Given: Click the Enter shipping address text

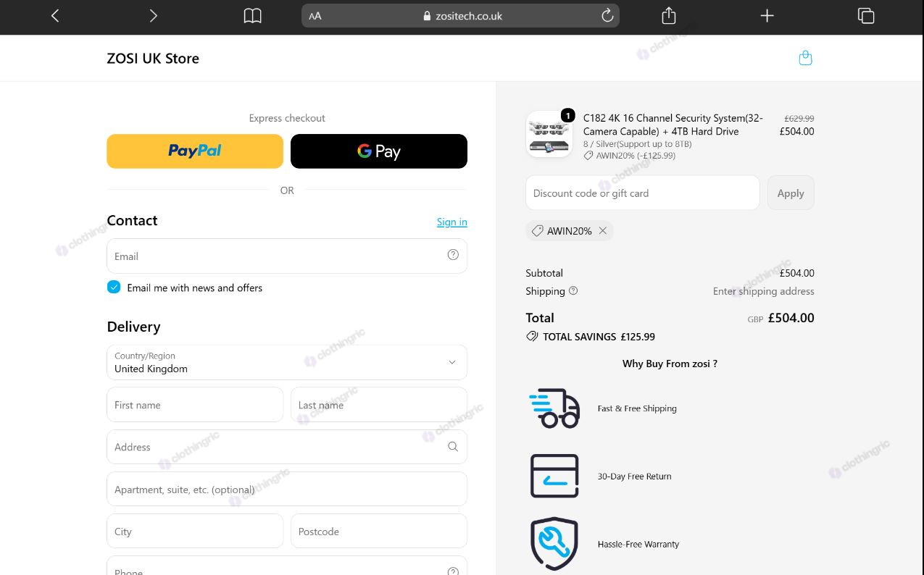Looking at the screenshot, I should coord(763,291).
